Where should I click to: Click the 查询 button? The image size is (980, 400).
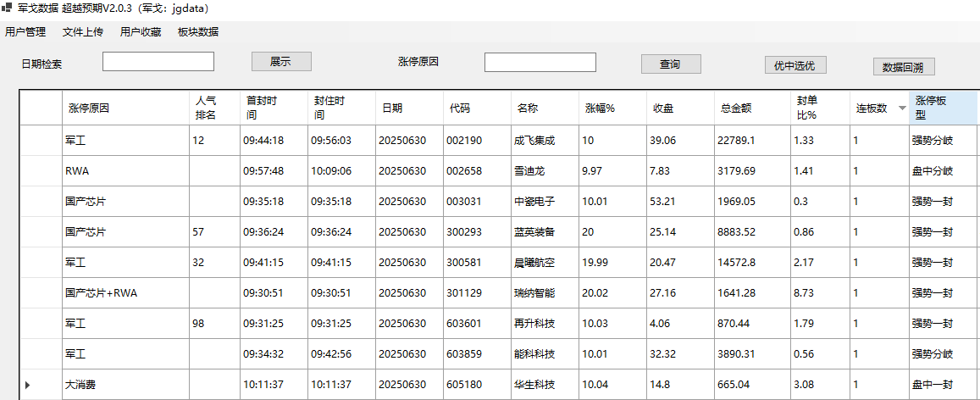coord(671,64)
